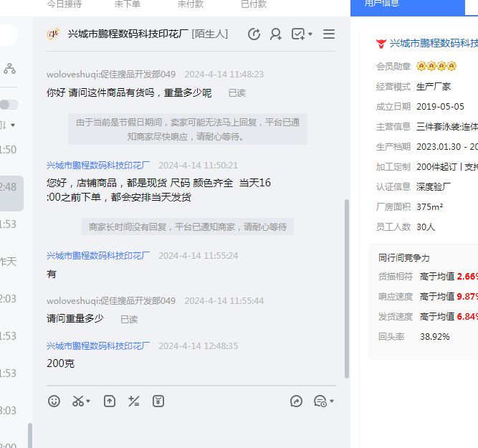Open the 用户信息 tab

pyautogui.click(x=382, y=4)
